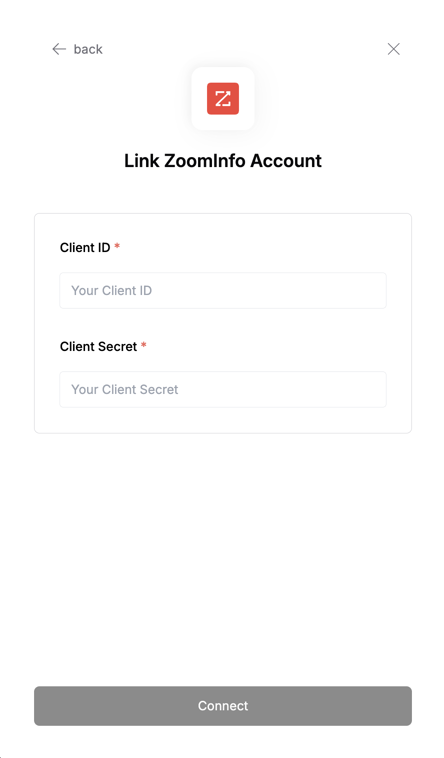Select the 'back' text link
The height and width of the screenshot is (758, 444).
88,49
